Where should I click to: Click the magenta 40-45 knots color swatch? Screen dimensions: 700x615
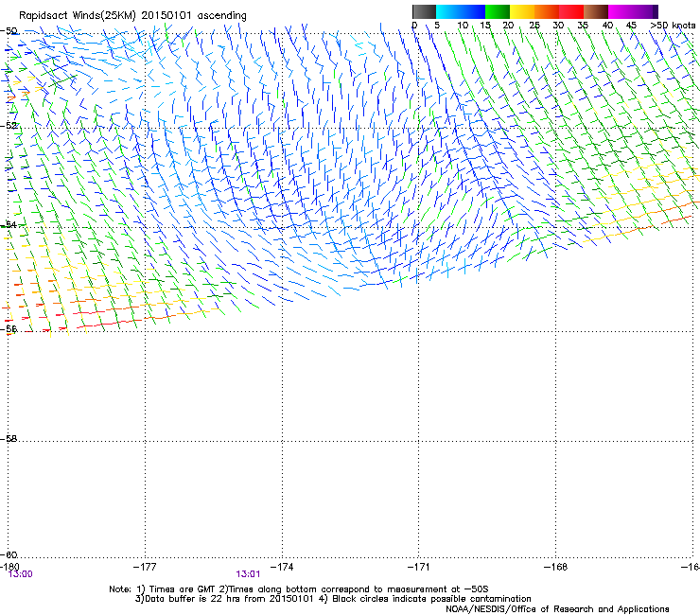click(621, 11)
